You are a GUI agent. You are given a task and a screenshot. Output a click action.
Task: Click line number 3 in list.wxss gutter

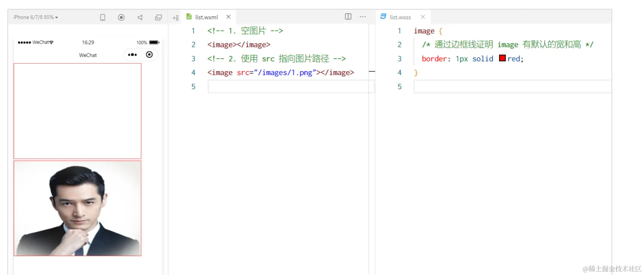coord(400,58)
